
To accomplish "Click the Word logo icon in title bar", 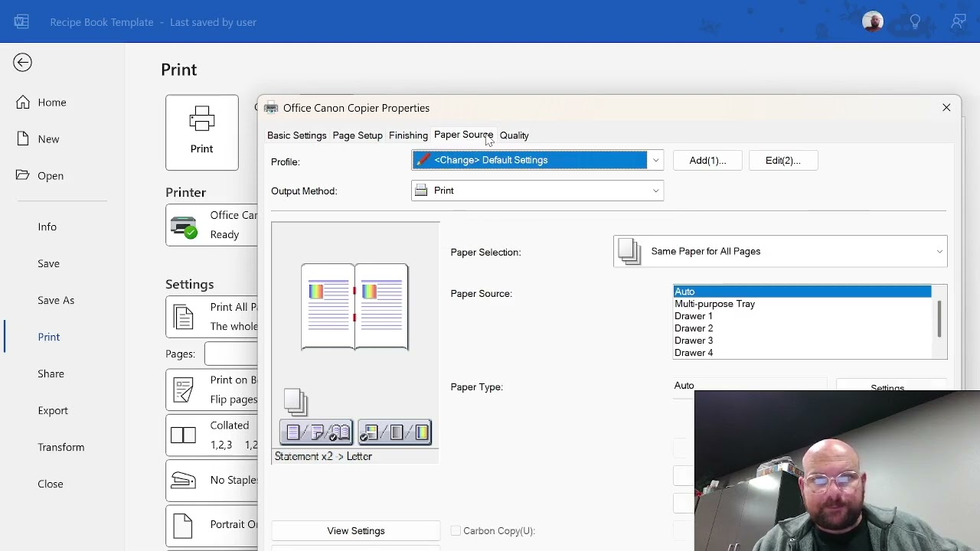I will (21, 22).
